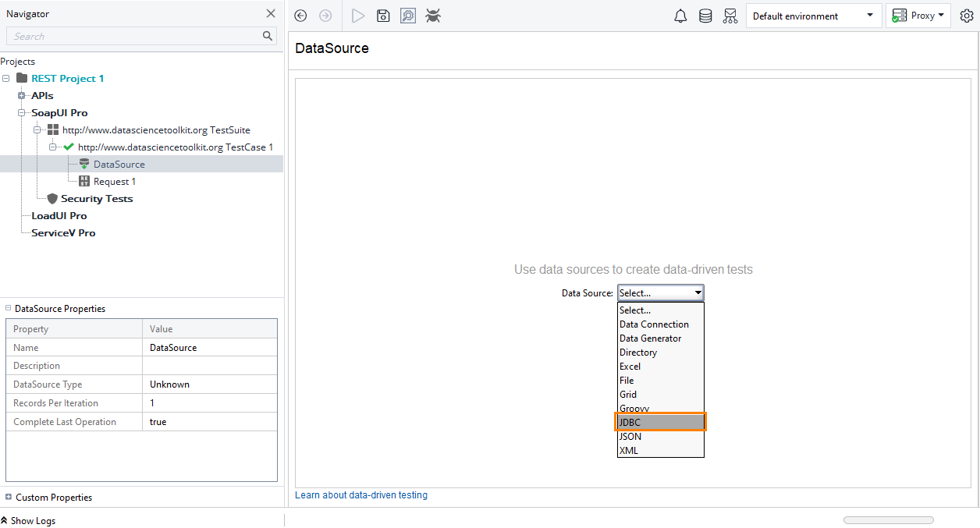The width and height of the screenshot is (980, 528).
Task: Click the REST Project 1 folder icon
Action: [x=22, y=78]
